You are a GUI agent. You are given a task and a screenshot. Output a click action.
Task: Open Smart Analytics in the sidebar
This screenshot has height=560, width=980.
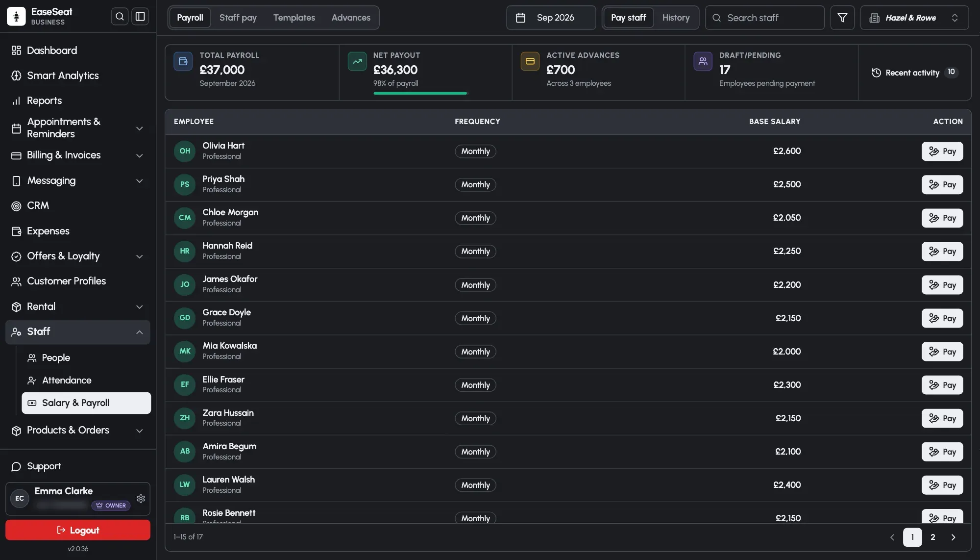tap(78, 76)
